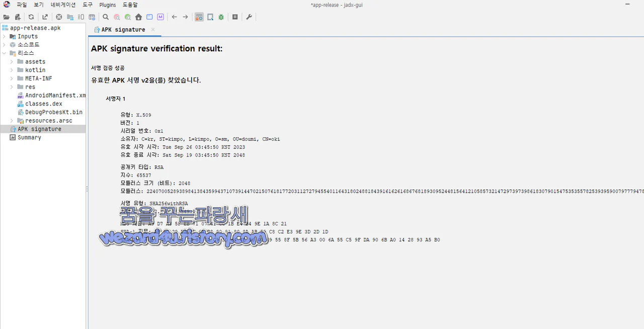Click the '지수: 65537' line

point(135,175)
